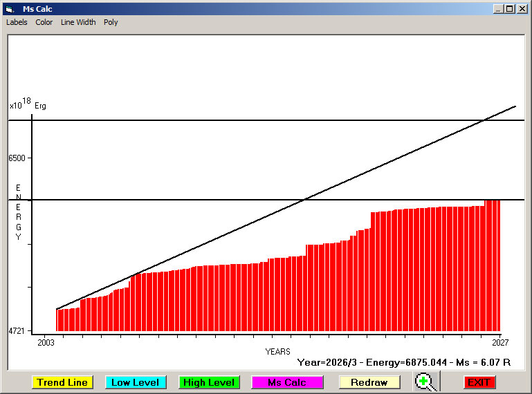The image size is (532, 394).
Task: Open the Labels menu
Action: (17, 22)
